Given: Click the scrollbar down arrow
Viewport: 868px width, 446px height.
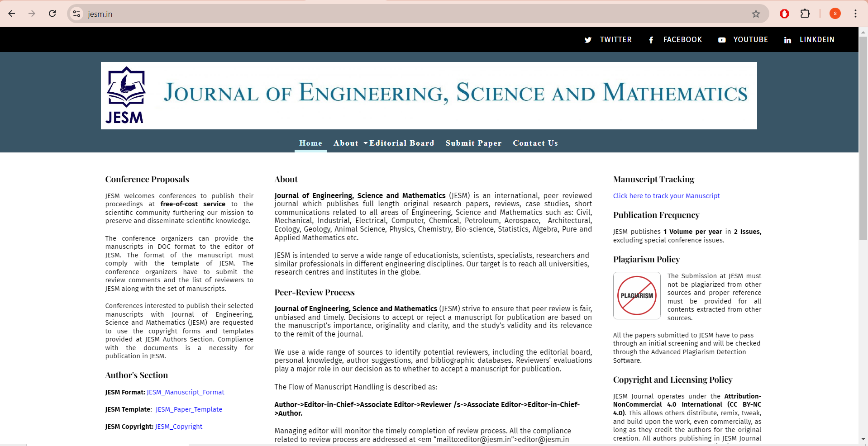Looking at the screenshot, I should click(863, 439).
